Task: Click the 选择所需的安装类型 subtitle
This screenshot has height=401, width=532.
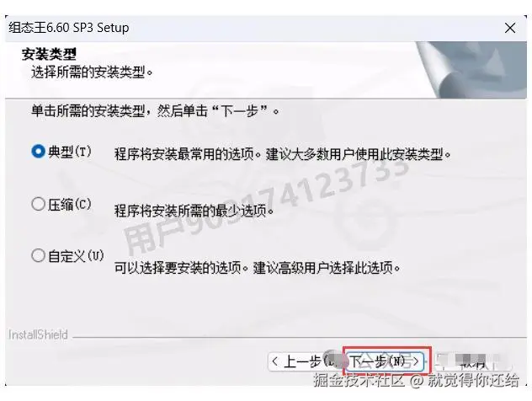Action: click(x=92, y=72)
